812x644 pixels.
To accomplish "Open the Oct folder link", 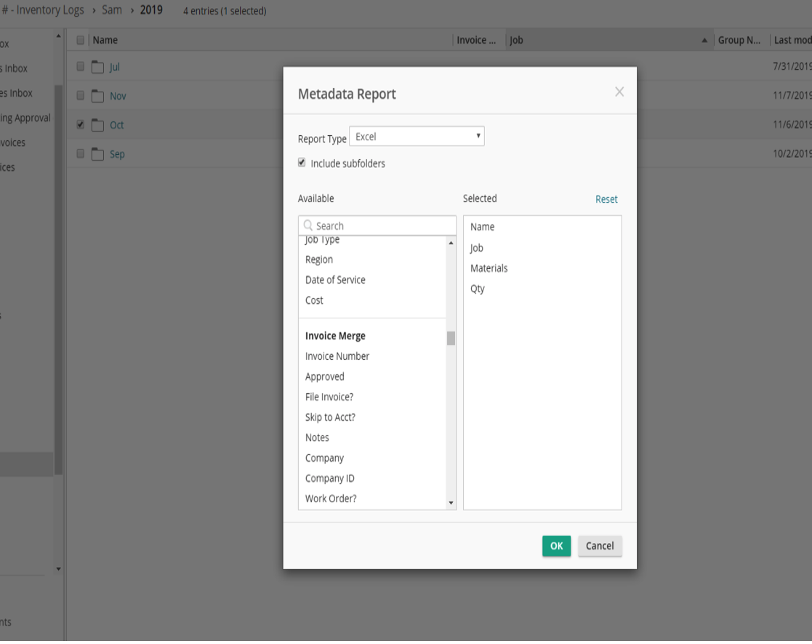I will [116, 125].
